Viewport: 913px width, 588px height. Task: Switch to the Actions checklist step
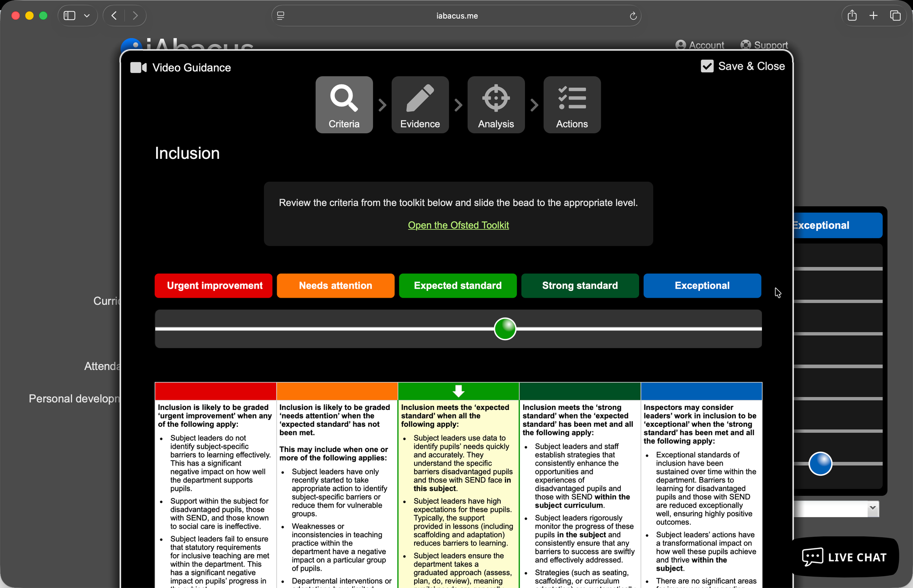[572, 105]
